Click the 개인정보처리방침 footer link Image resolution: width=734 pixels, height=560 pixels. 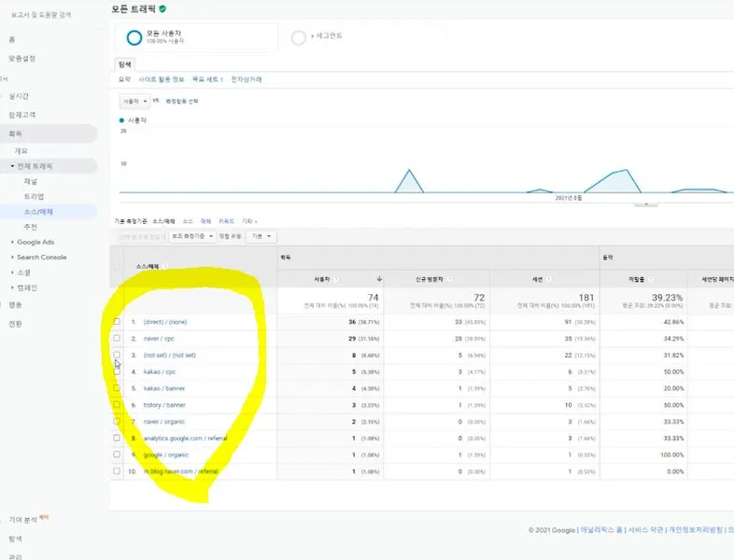(696, 529)
